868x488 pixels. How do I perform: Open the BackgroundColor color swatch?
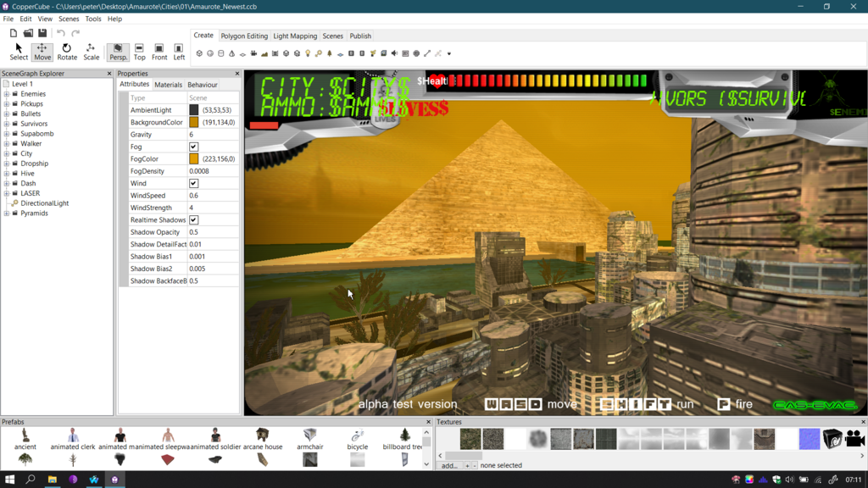(194, 122)
